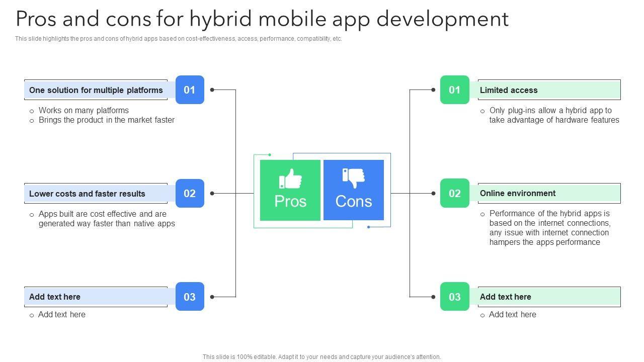
Task: Click the thumbs-up icon in Pros box
Action: pyautogui.click(x=290, y=179)
